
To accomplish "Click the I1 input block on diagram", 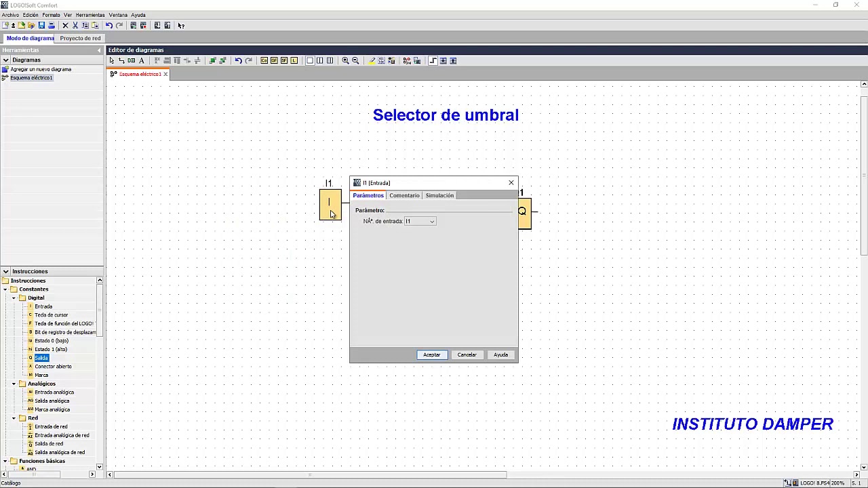I will coord(330,205).
